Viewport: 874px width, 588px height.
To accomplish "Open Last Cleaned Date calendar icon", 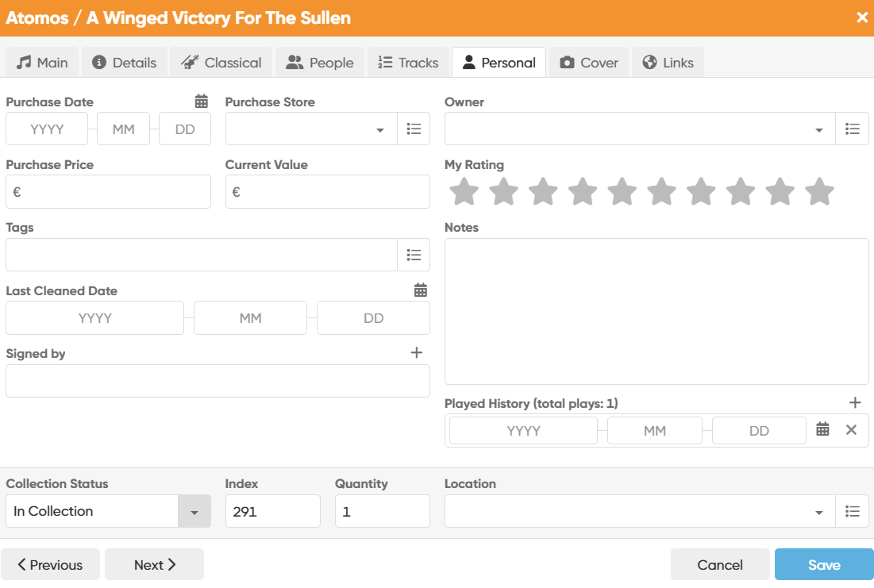I will [421, 290].
